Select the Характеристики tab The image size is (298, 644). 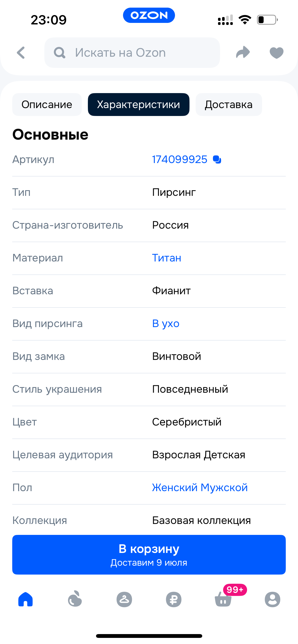139,105
